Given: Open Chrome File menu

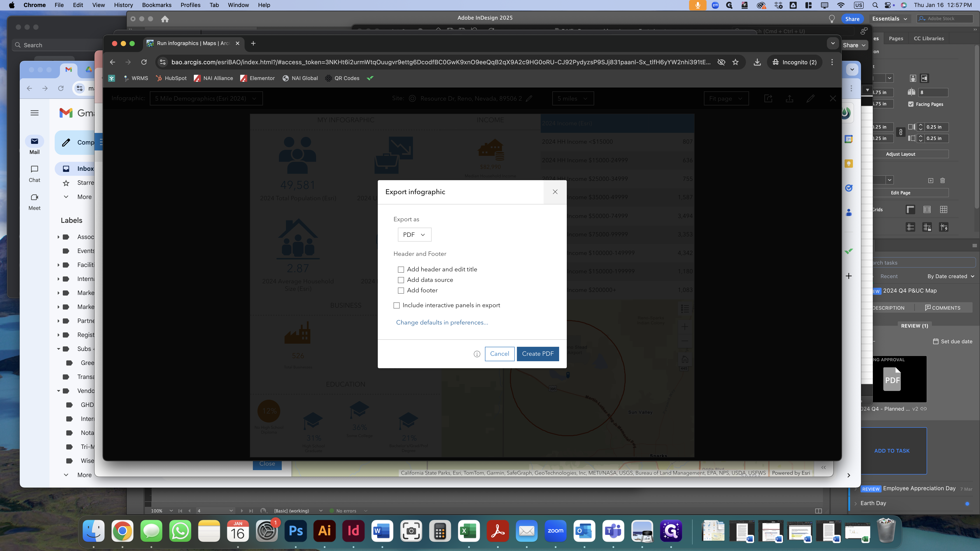Looking at the screenshot, I should [x=59, y=5].
